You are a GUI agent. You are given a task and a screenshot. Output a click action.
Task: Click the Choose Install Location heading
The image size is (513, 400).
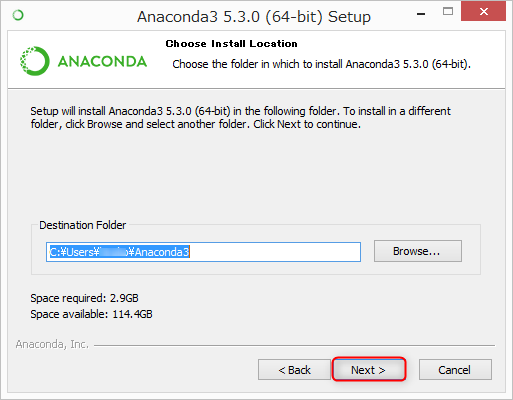[231, 44]
